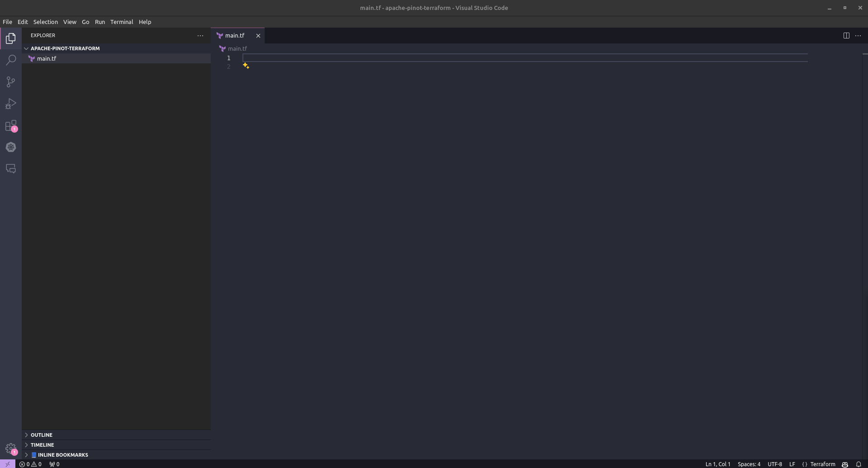Screen dimensions: 868x468
Task: Split the editor to the right
Action: [x=846, y=35]
